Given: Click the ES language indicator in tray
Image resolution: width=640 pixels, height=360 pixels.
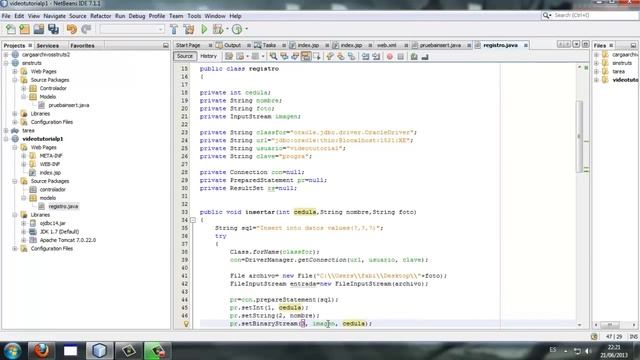Looking at the screenshot, I should [553, 350].
